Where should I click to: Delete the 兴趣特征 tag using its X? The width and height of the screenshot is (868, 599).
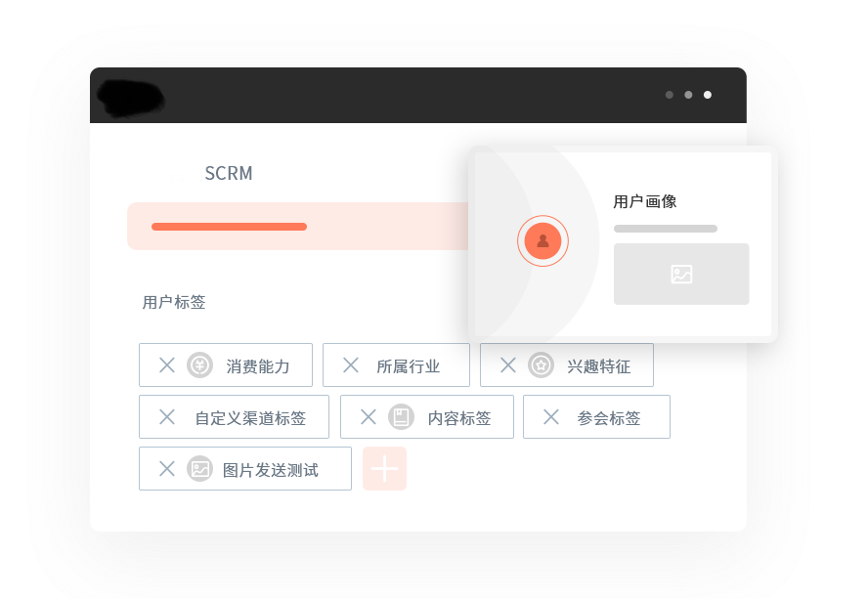(x=508, y=365)
